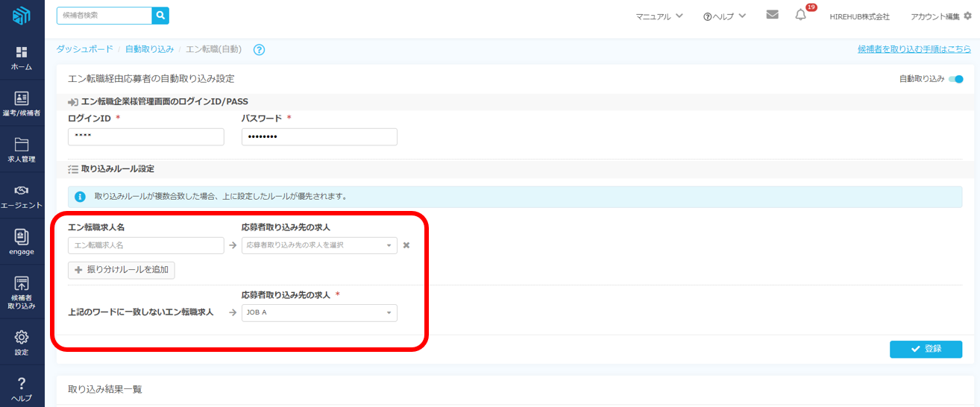The width and height of the screenshot is (980, 407).
Task: Toggle the 自動取り込み switch
Action: click(956, 79)
